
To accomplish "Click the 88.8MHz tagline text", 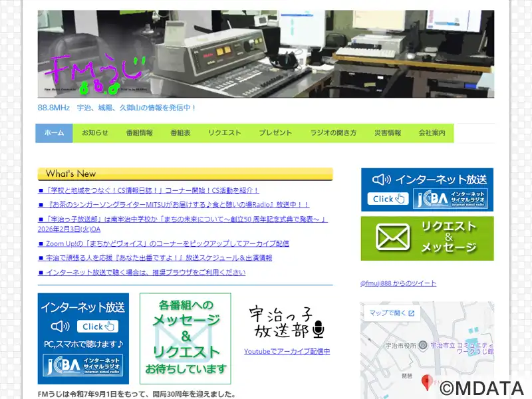I will (x=117, y=108).
